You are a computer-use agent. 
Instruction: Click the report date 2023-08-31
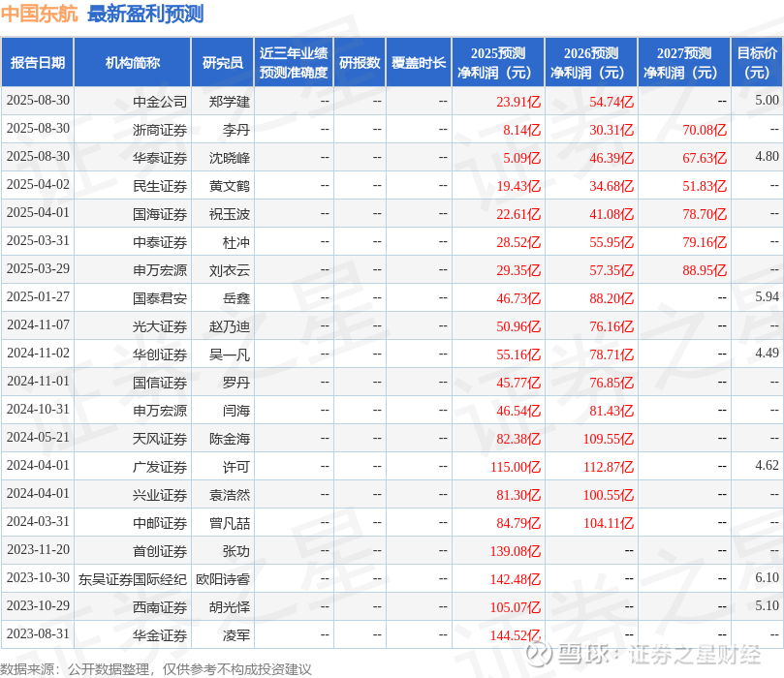38,633
